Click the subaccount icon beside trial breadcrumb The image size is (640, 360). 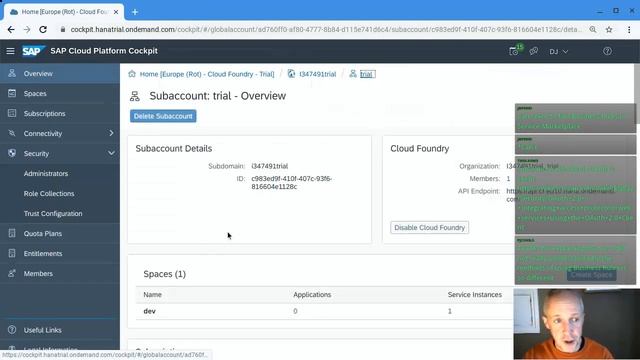353,74
